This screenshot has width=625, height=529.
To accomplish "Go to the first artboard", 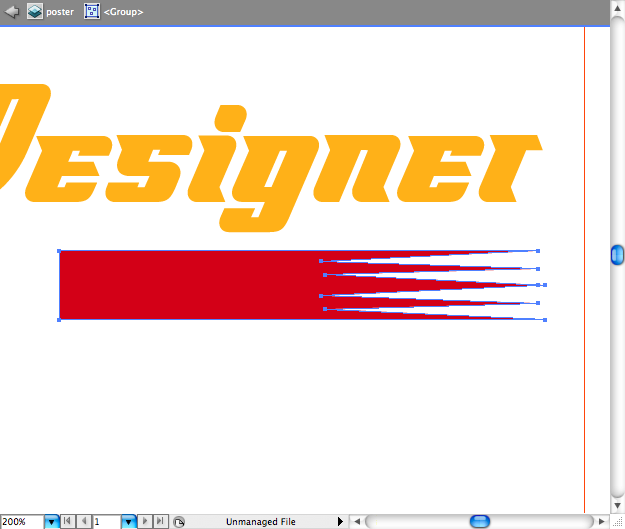I will pyautogui.click(x=67, y=521).
